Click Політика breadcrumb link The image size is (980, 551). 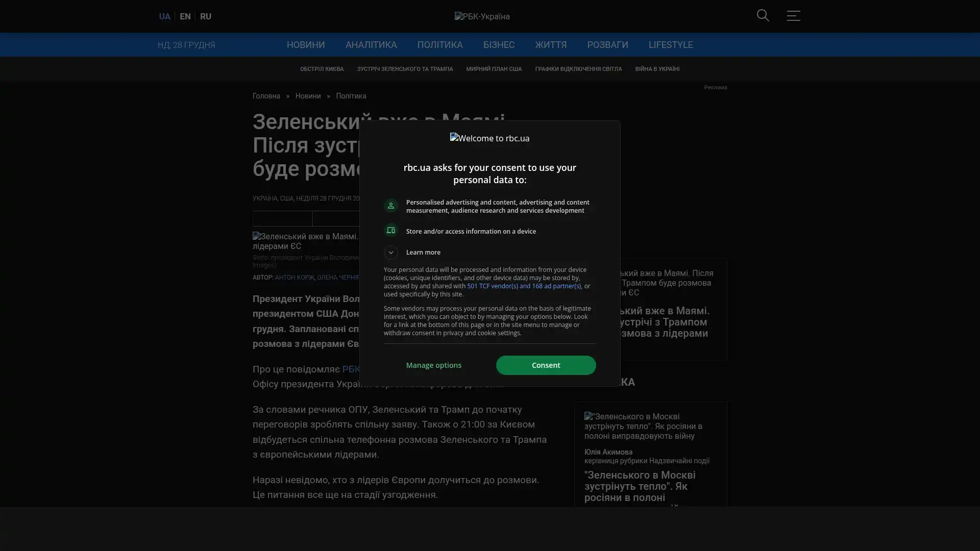coord(351,96)
